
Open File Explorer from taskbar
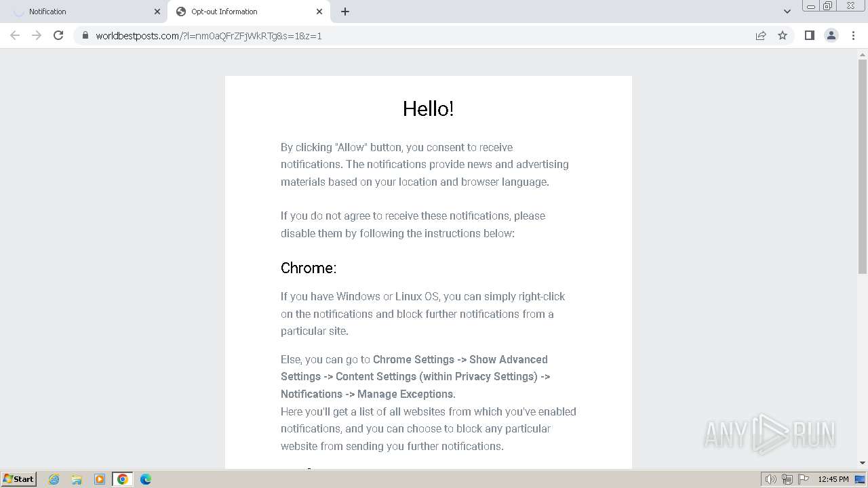[77, 479]
